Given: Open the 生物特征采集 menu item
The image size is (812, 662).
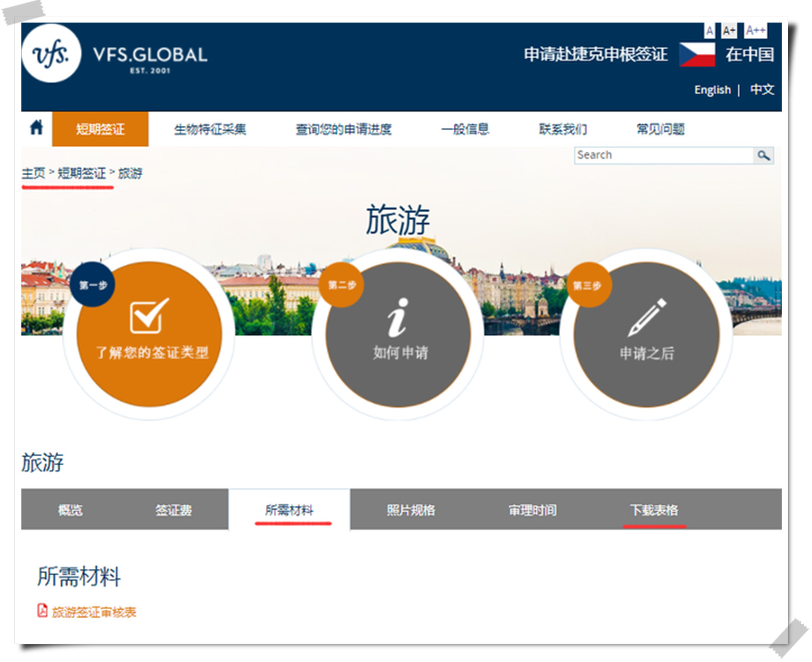Looking at the screenshot, I should coord(210,129).
